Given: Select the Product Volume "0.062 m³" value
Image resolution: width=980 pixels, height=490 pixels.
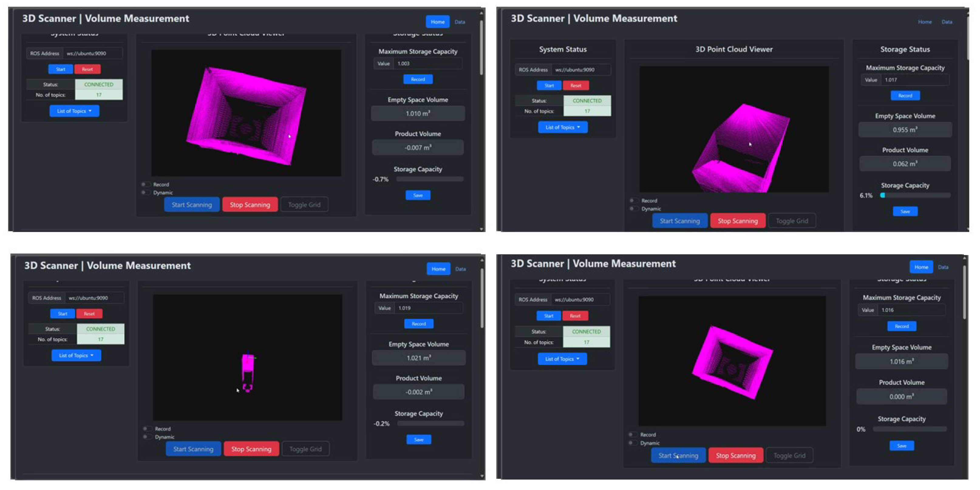Looking at the screenshot, I should coord(905,164).
